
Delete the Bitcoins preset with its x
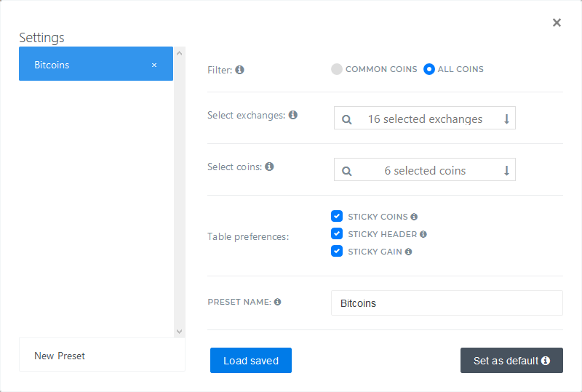point(154,65)
